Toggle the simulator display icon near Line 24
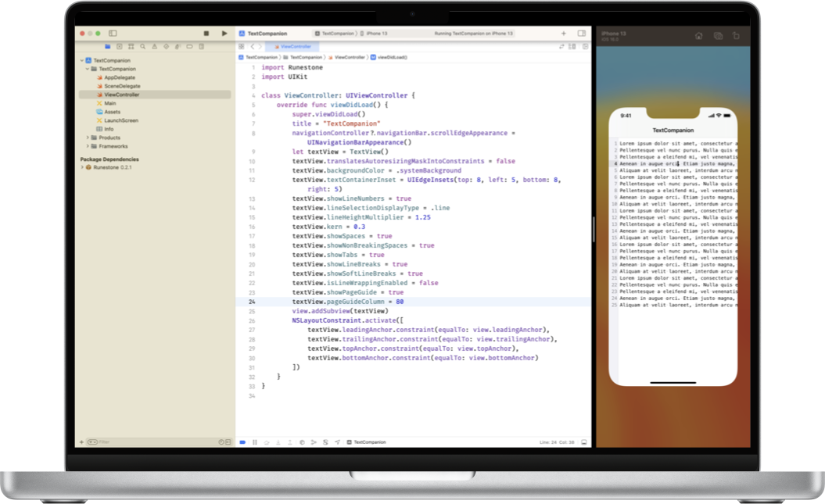Image resolution: width=825 pixels, height=504 pixels. pos(584,441)
